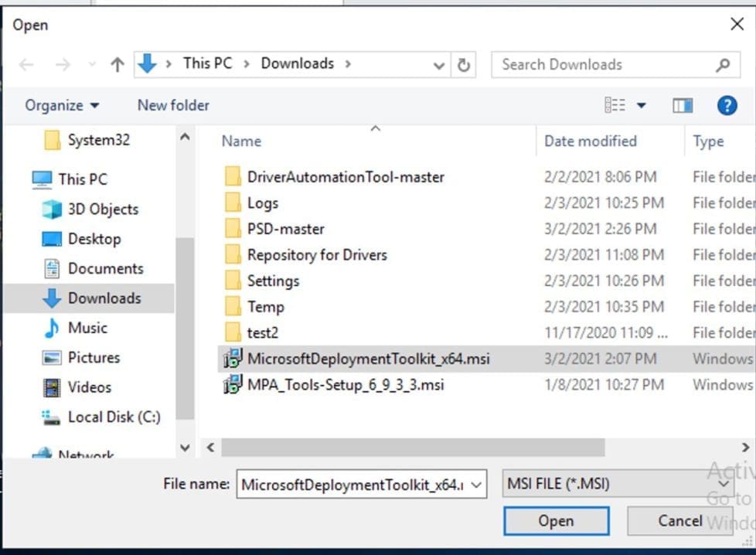Click the blue Help question mark icon

click(x=727, y=106)
